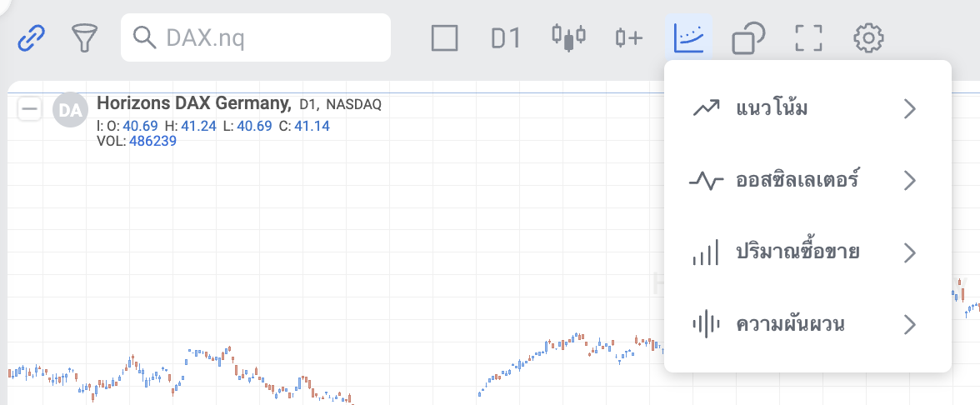Open the funnel filter icon
The height and width of the screenshot is (405, 980).
(85, 38)
